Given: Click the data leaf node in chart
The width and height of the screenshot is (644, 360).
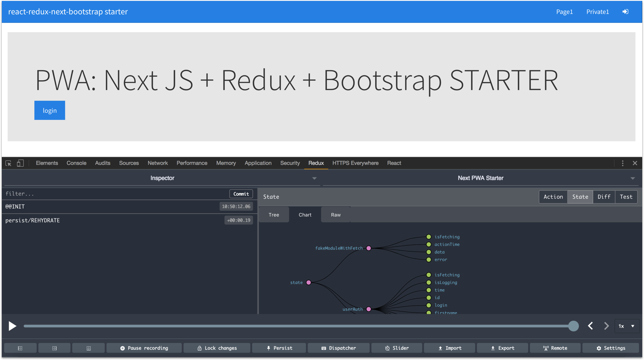Looking at the screenshot, I should click(429, 252).
